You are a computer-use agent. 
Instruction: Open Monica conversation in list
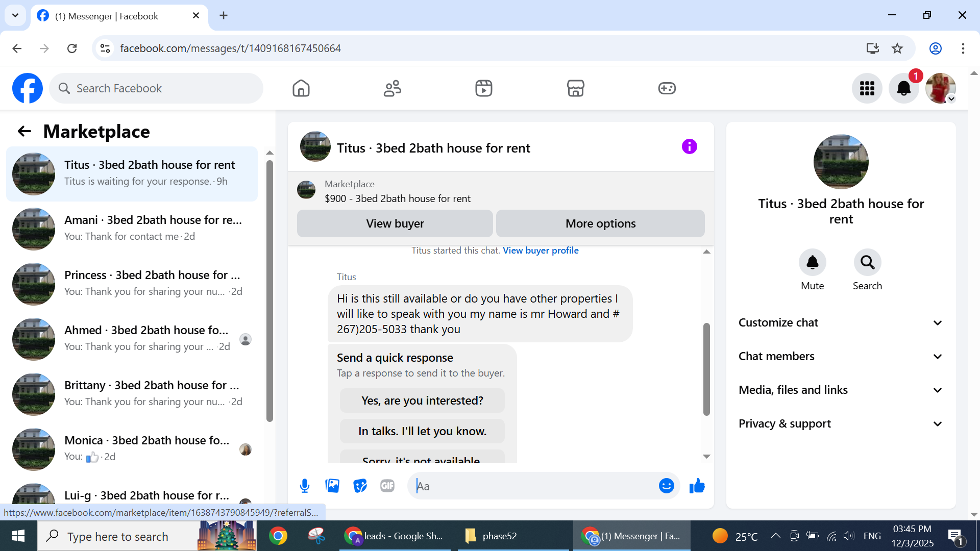132,449
